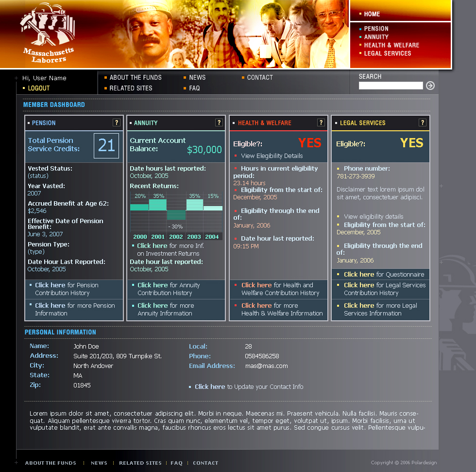Go to Home in the top-right menu

click(x=372, y=14)
